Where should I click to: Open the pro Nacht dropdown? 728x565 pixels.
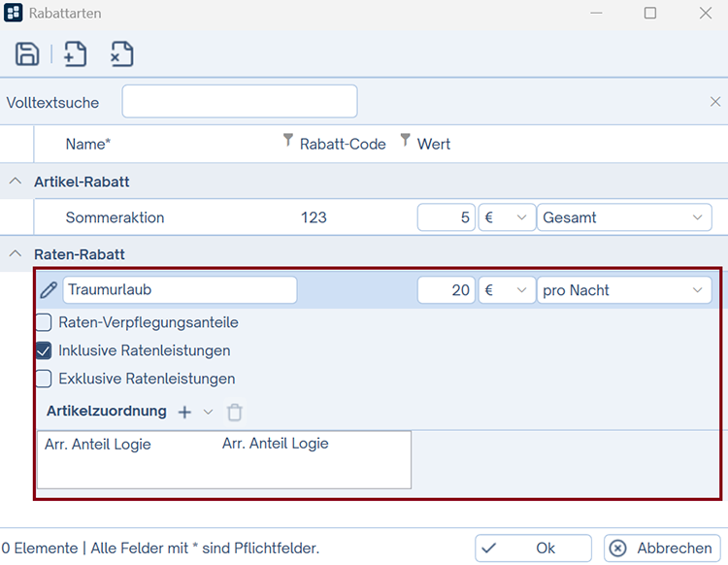click(623, 289)
